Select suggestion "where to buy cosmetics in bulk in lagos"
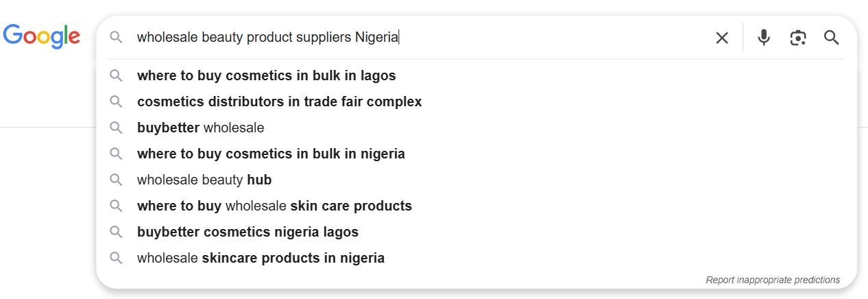Image resolution: width=868 pixels, height=299 pixels. pyautogui.click(x=266, y=75)
